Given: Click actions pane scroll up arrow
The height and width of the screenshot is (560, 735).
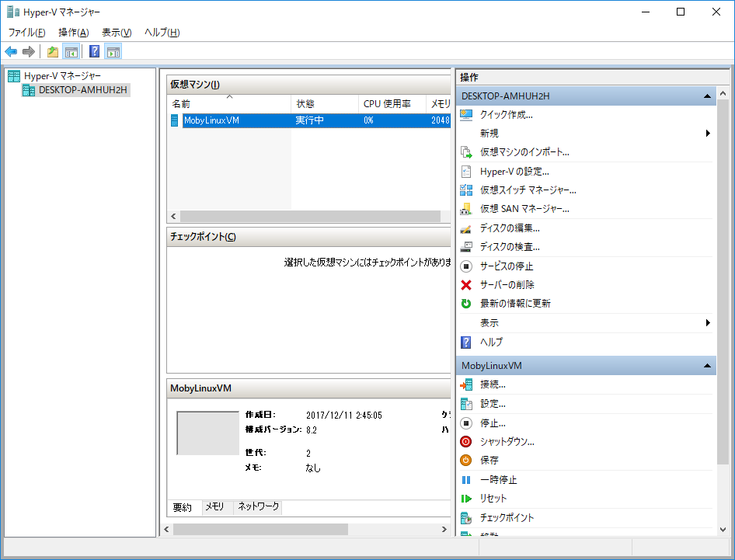Looking at the screenshot, I should point(723,93).
